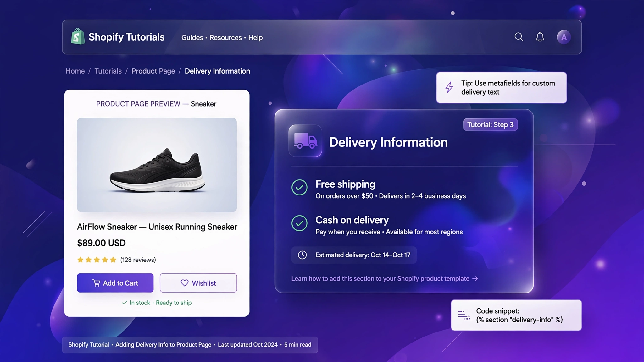Image resolution: width=644 pixels, height=362 pixels.
Task: Click the Add to Cart button
Action: (x=115, y=283)
